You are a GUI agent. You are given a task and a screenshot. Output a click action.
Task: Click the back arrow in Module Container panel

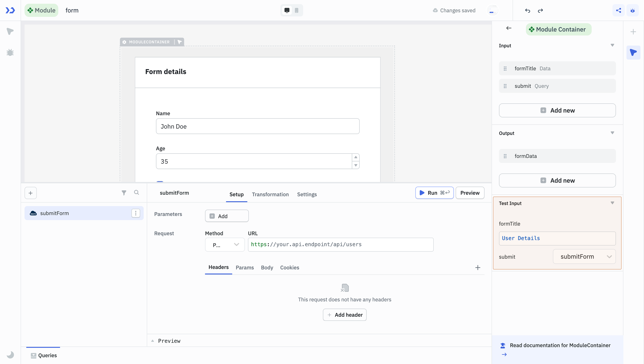pyautogui.click(x=509, y=28)
